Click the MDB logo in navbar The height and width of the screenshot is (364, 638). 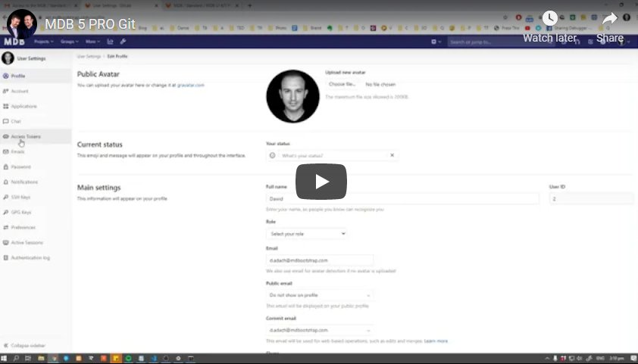tap(14, 42)
